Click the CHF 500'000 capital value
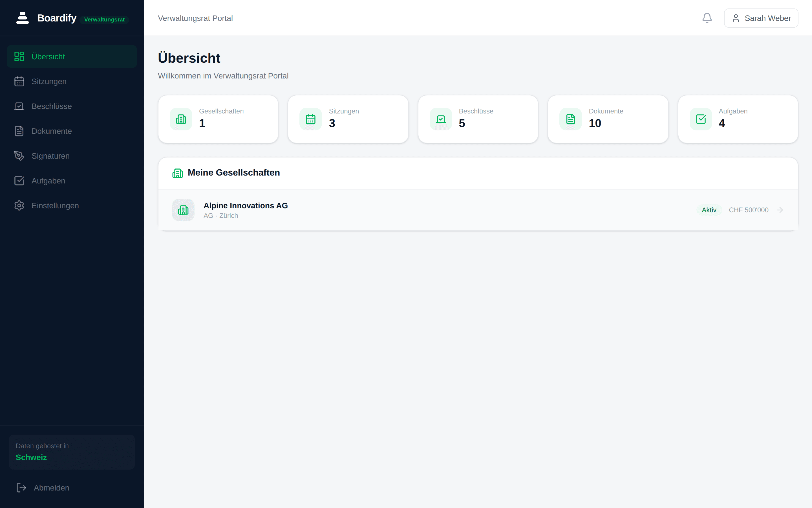The image size is (812, 508). click(x=749, y=210)
